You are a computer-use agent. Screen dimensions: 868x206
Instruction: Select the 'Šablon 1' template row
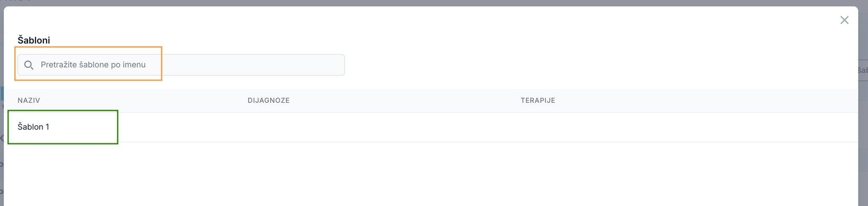(x=33, y=127)
